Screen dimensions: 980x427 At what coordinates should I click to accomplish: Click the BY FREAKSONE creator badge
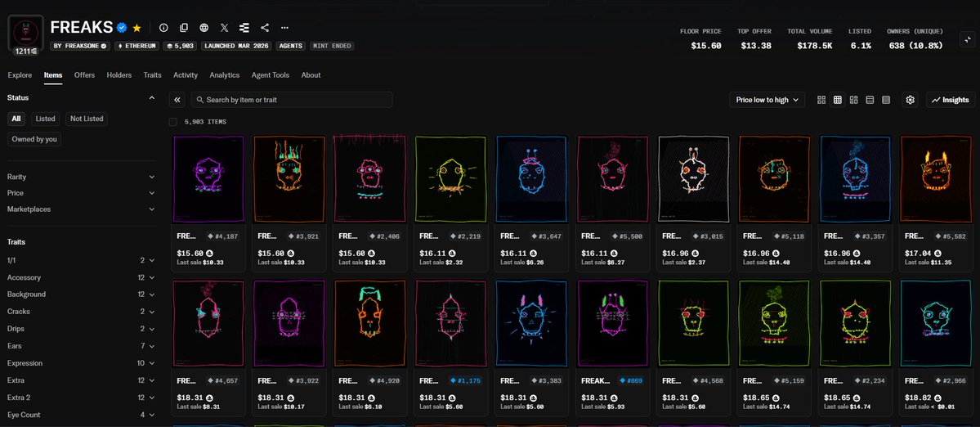tap(80, 47)
